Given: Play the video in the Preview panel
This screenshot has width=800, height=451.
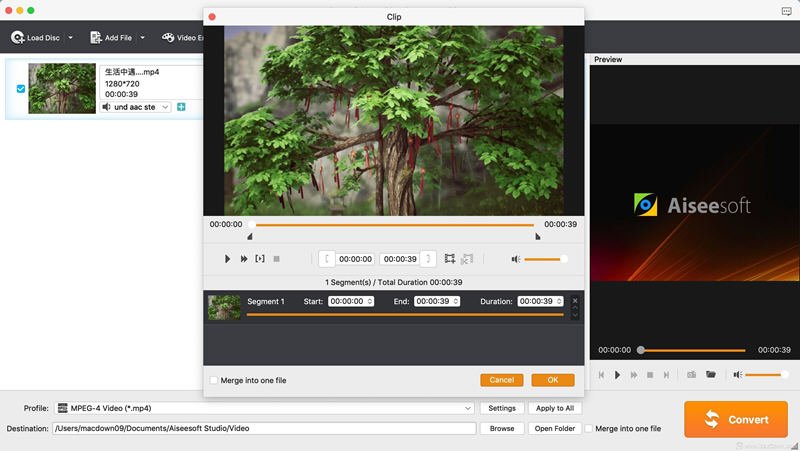Looking at the screenshot, I should [x=617, y=375].
